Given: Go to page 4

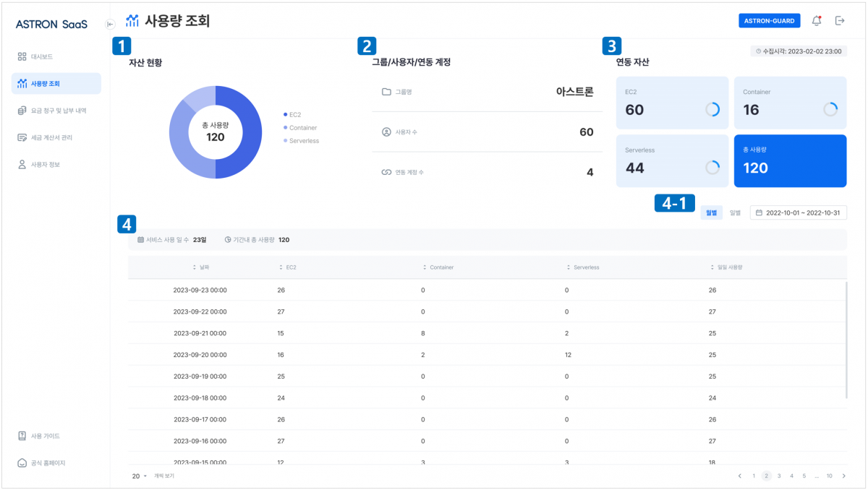Looking at the screenshot, I should (x=791, y=476).
